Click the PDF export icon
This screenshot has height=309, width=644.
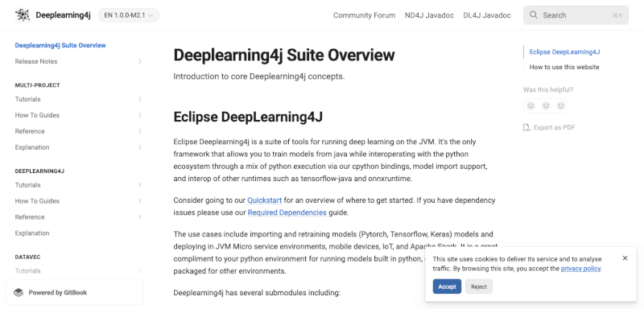pos(526,128)
